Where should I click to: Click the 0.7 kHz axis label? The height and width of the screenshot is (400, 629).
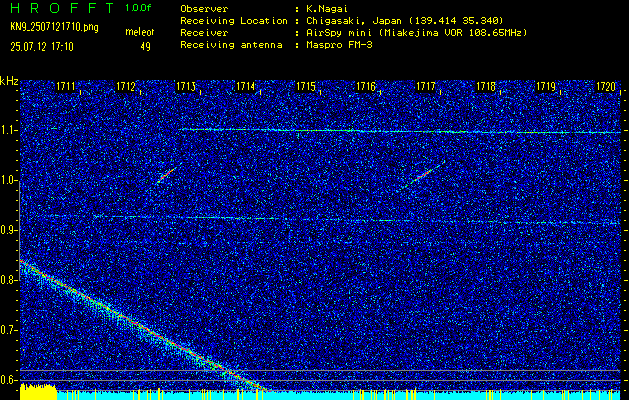[x=9, y=330]
